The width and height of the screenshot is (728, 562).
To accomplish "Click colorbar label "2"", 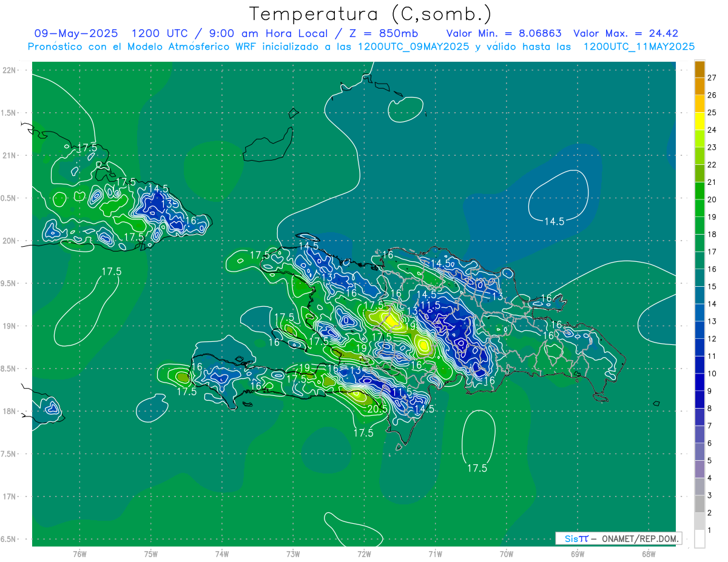I will tap(710, 513).
